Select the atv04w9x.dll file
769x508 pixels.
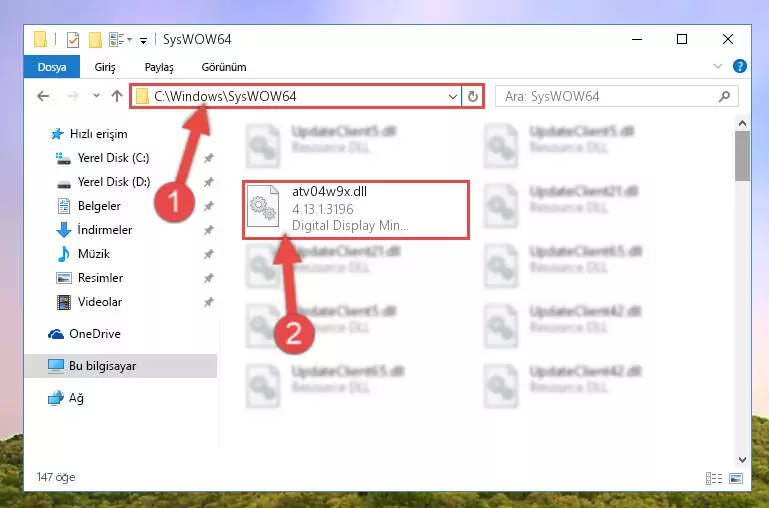click(x=356, y=210)
